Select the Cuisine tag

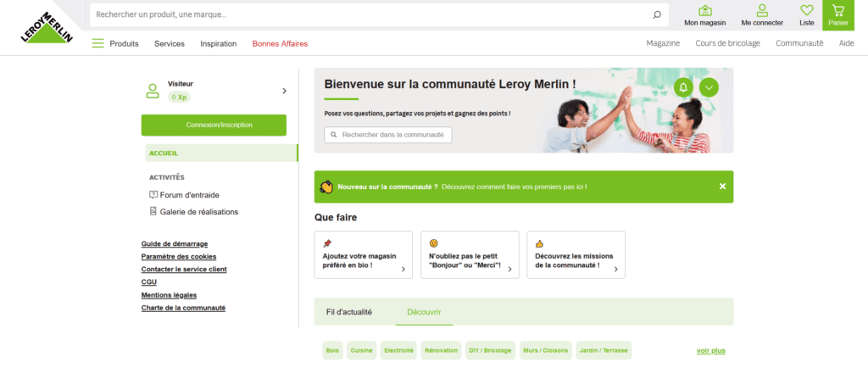click(x=362, y=350)
